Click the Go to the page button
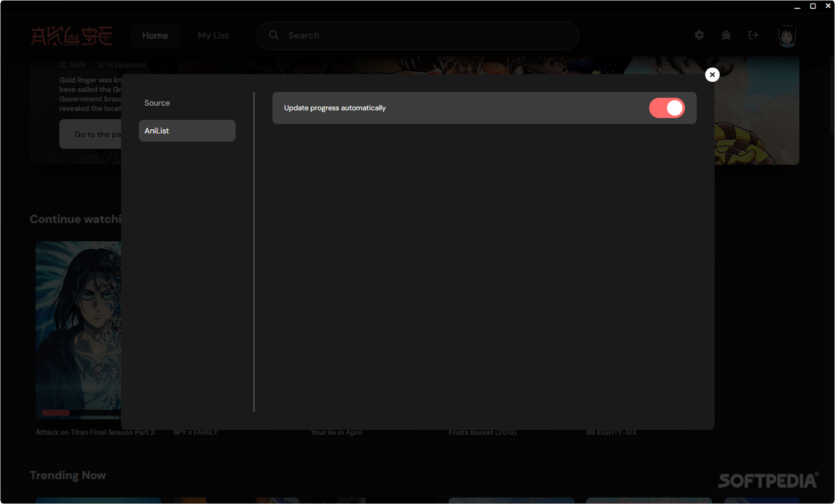835x504 pixels. point(90,134)
